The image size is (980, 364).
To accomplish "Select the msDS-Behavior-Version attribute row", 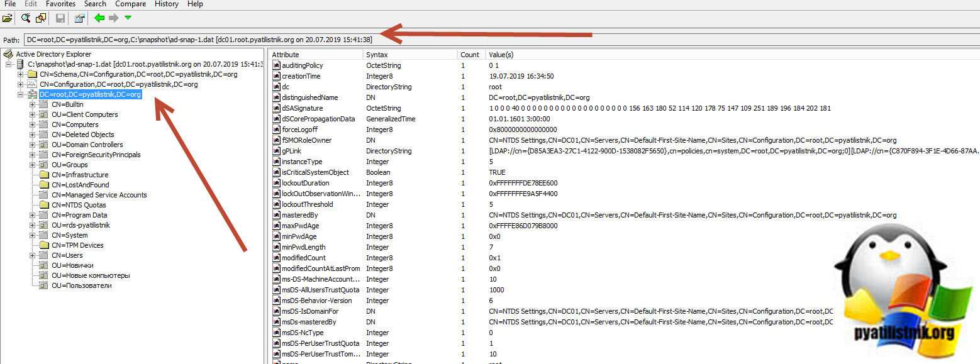I will (625, 301).
